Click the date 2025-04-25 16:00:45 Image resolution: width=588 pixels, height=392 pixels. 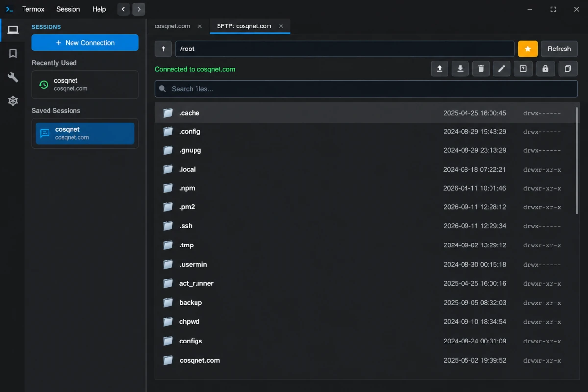475,113
